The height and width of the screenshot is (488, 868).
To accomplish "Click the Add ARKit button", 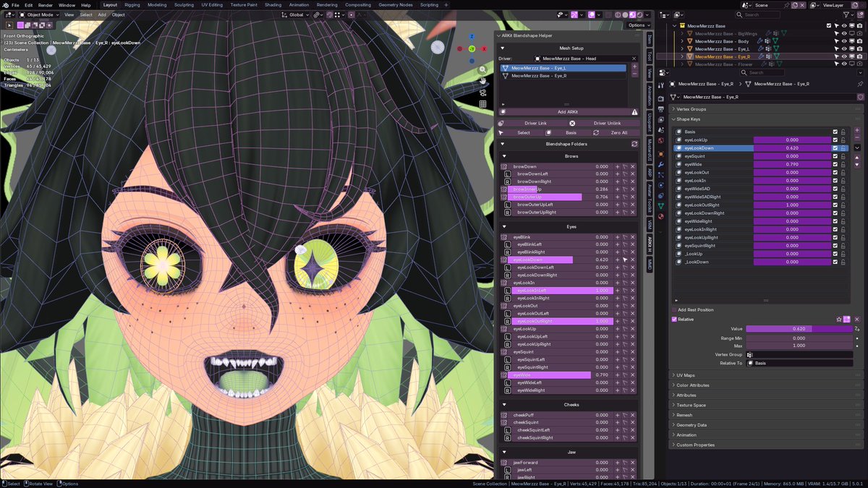I will coord(568,111).
